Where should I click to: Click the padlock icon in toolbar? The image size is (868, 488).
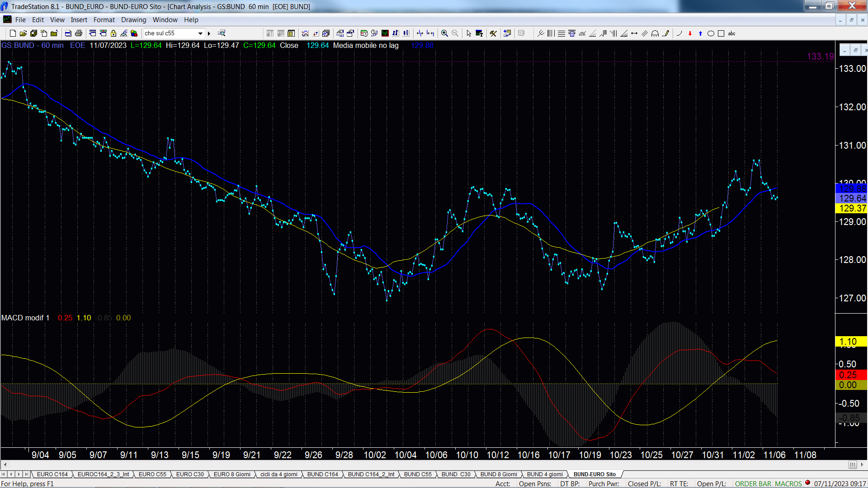click(113, 33)
